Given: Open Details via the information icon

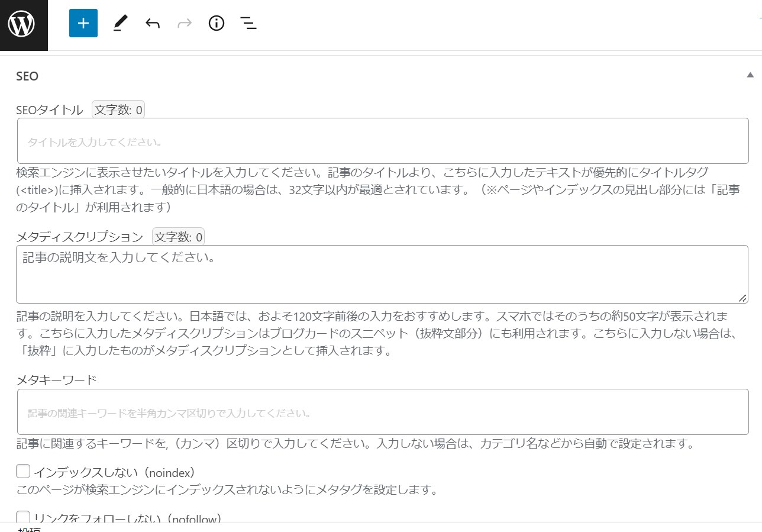Looking at the screenshot, I should coord(216,23).
